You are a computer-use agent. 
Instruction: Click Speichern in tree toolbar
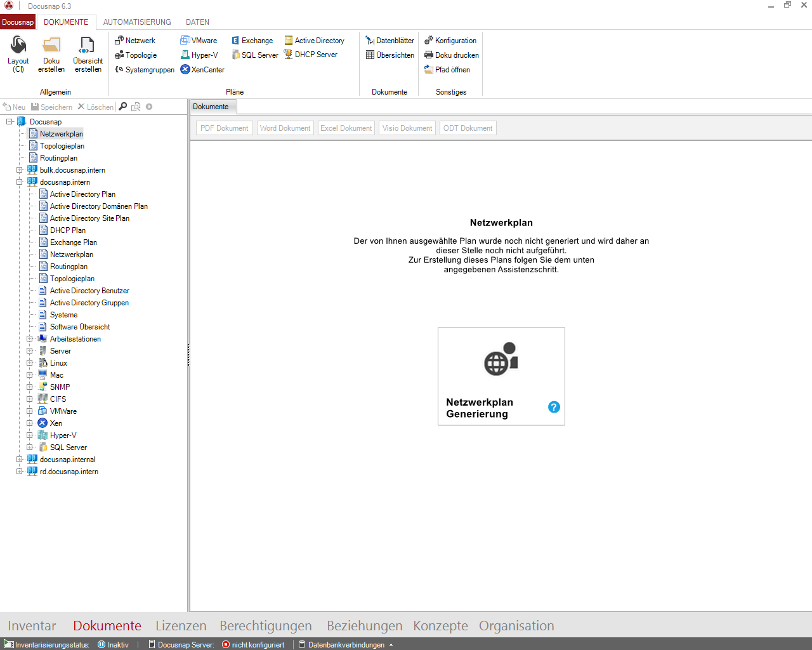pos(52,107)
